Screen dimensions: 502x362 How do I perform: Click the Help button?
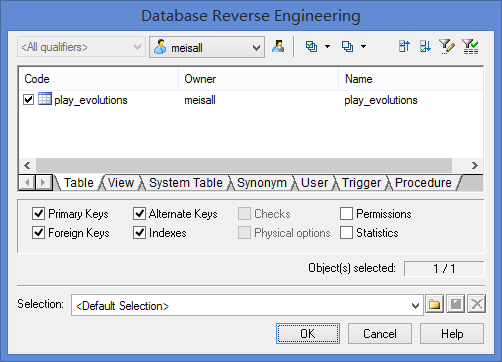point(452,333)
